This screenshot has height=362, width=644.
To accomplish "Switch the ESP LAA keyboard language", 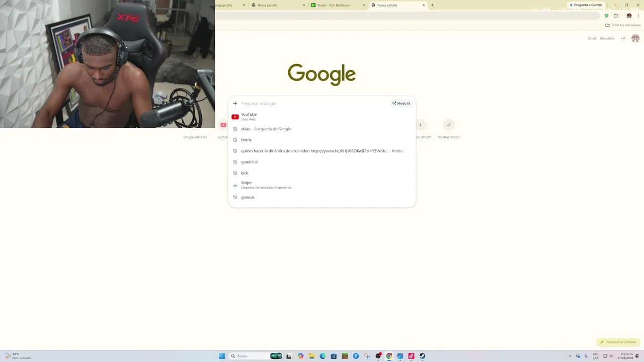I will (x=596, y=356).
